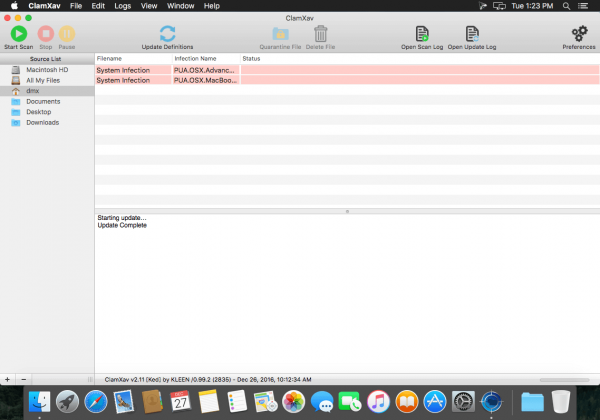Image resolution: width=600 pixels, height=420 pixels.
Task: Select Documents in Source List
Action: point(47,101)
